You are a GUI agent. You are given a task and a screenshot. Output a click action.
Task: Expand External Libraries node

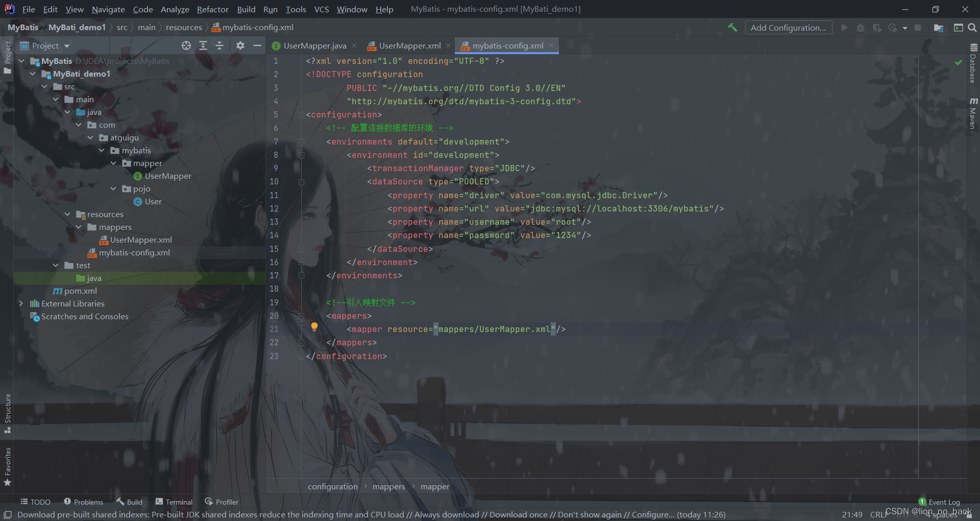21,303
